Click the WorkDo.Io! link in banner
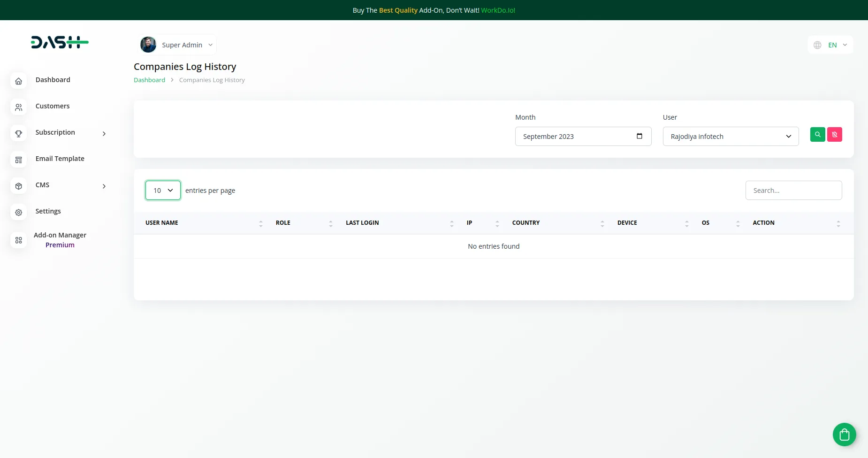868x458 pixels. [498, 10]
